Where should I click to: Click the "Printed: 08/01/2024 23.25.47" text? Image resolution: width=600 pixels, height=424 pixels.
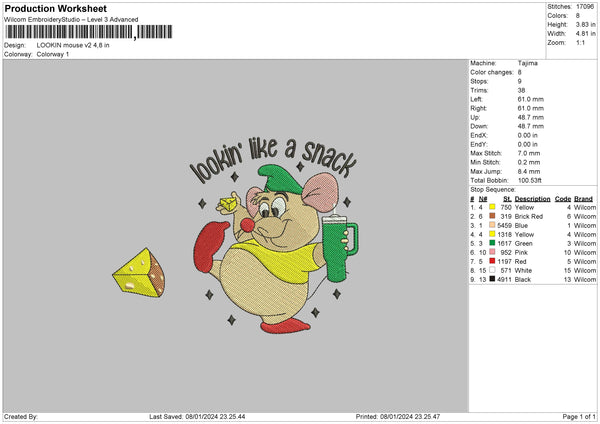[x=398, y=417]
